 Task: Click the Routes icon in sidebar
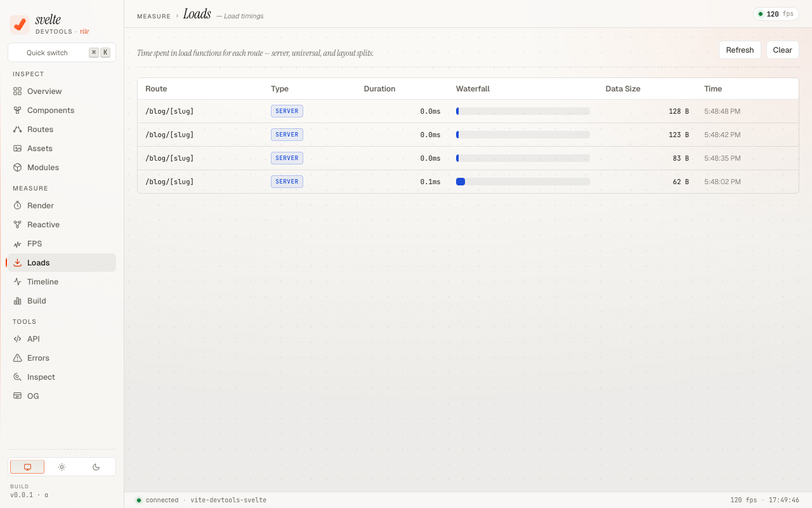tap(18, 130)
